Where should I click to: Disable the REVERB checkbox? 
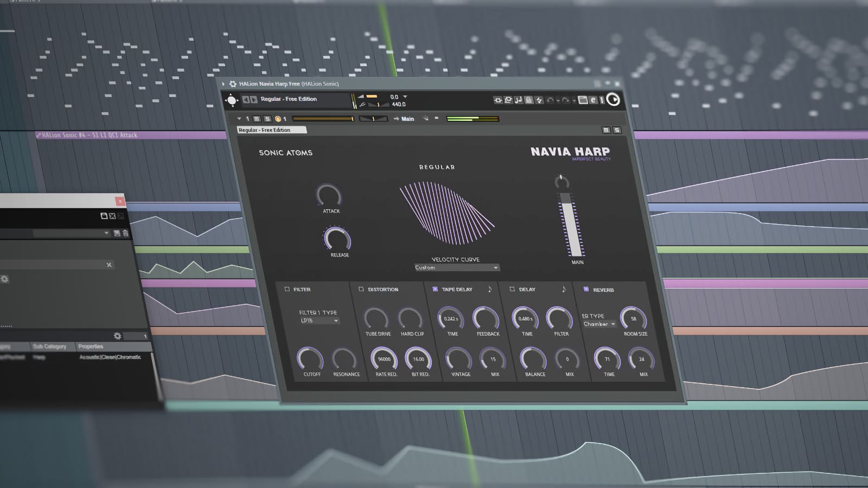tap(586, 290)
